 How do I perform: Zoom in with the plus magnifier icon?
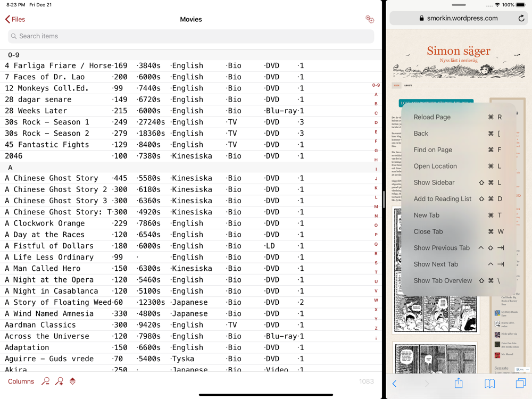(60, 381)
